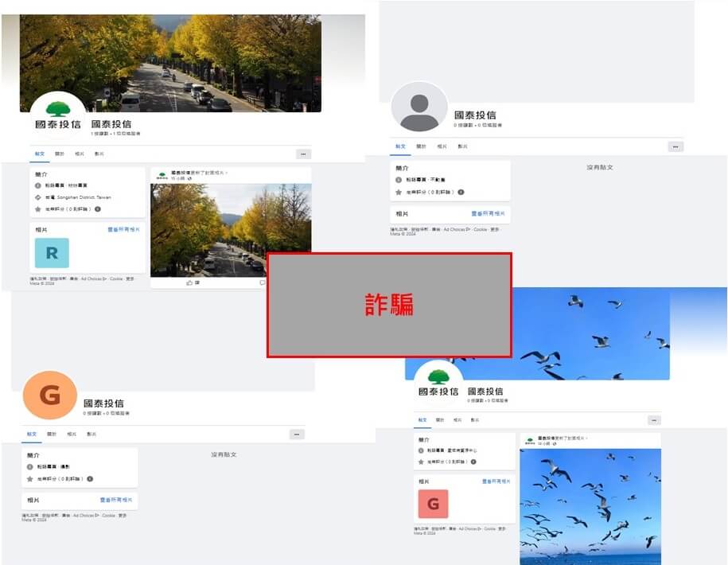Click 國泰投信 page title beside blank grey avatar
This screenshot has height=565, width=728.
475,115
